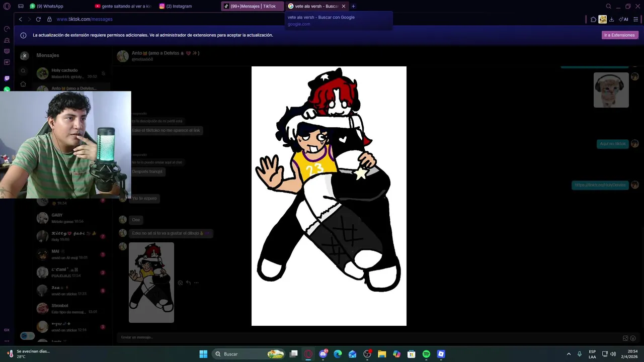Open GX Corner gamepad icon in tab bar

click(x=21, y=7)
